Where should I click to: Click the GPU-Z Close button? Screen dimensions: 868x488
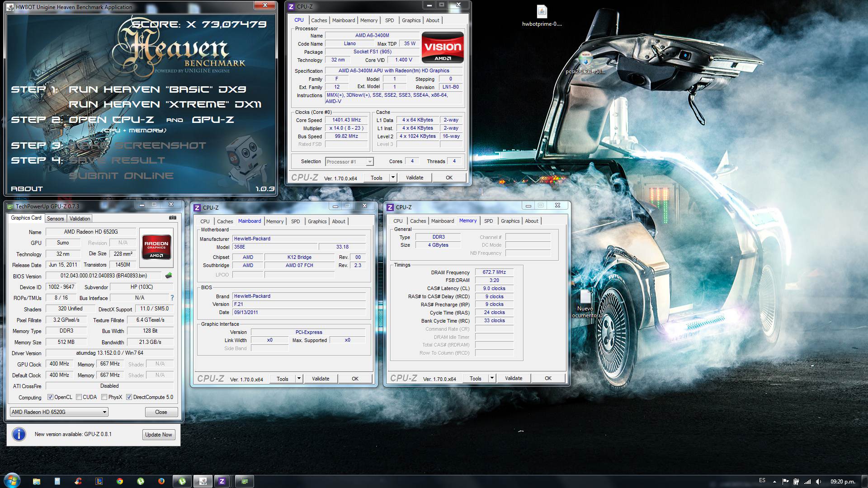(161, 412)
